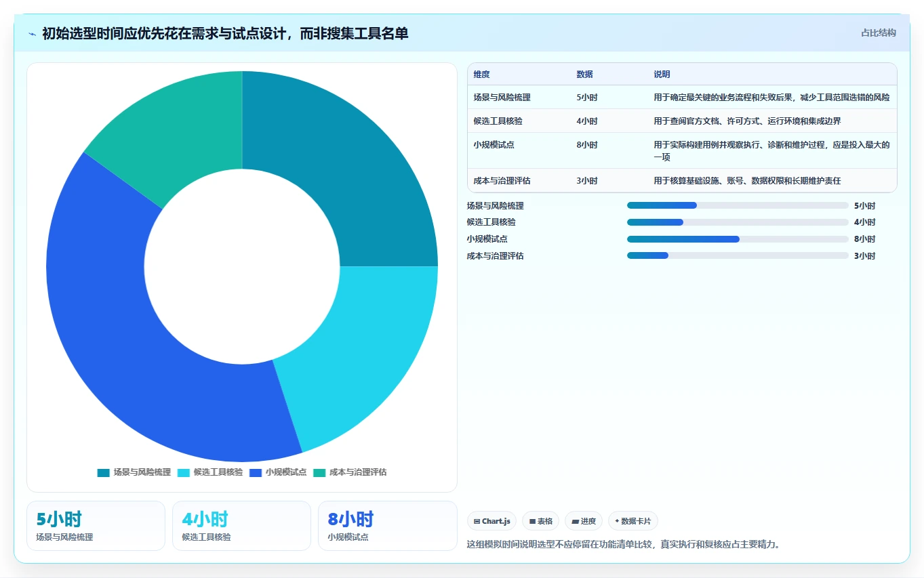
Task: Click the 3小时 table data cell
Action: point(587,181)
